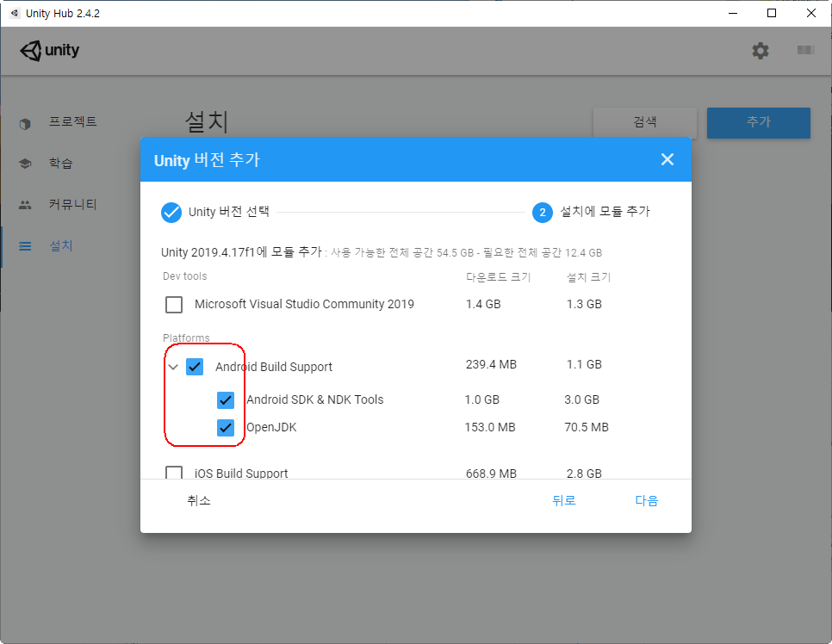Image resolution: width=832 pixels, height=644 pixels.
Task: Open the 프로젝트 sidebar menu
Action: 72,122
